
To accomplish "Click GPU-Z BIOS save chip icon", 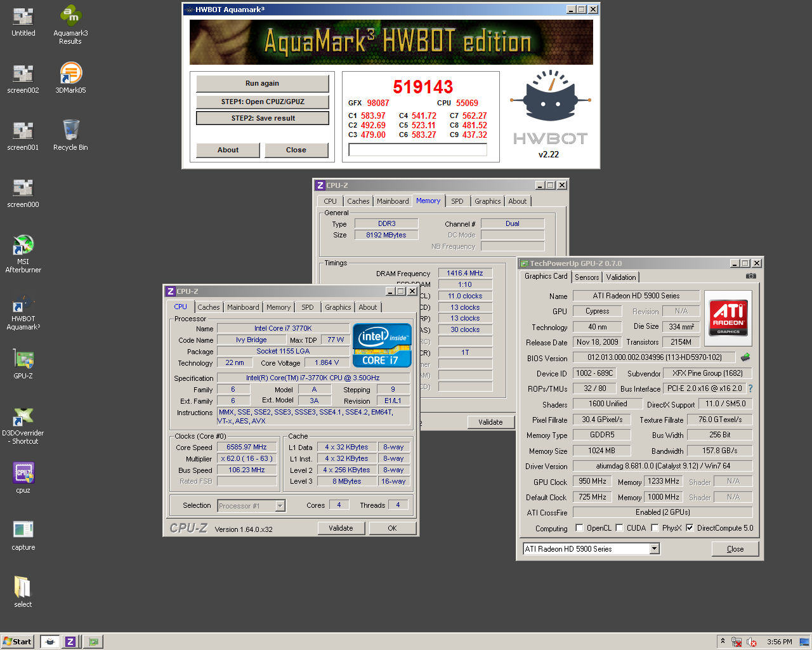I will pyautogui.click(x=745, y=357).
